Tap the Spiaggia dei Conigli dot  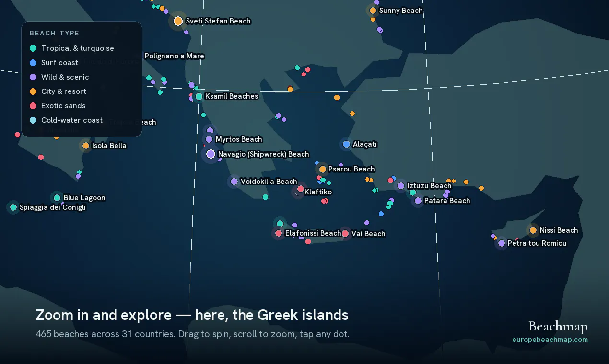pyautogui.click(x=13, y=207)
